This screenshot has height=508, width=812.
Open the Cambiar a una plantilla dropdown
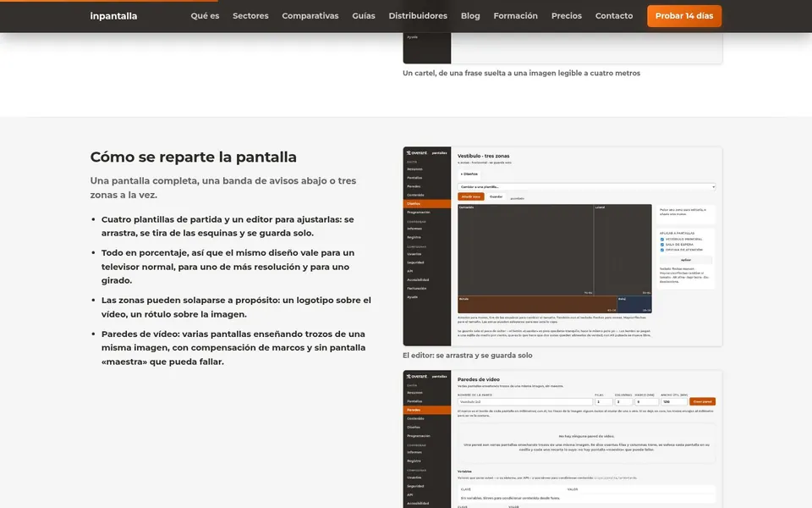point(587,186)
